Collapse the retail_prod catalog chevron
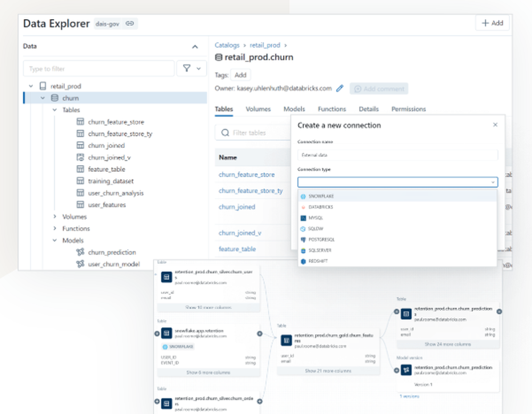Image resolution: width=532 pixels, height=414 pixels. 31,86
